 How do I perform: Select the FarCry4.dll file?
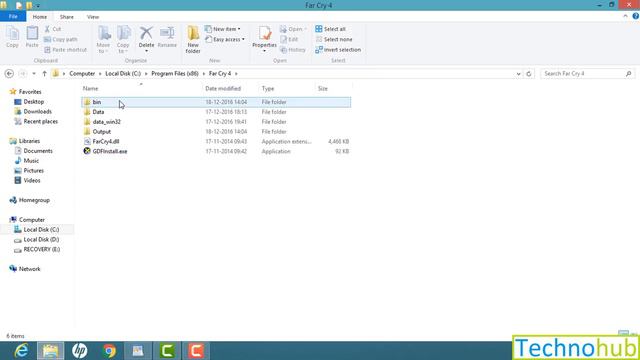pyautogui.click(x=216, y=141)
